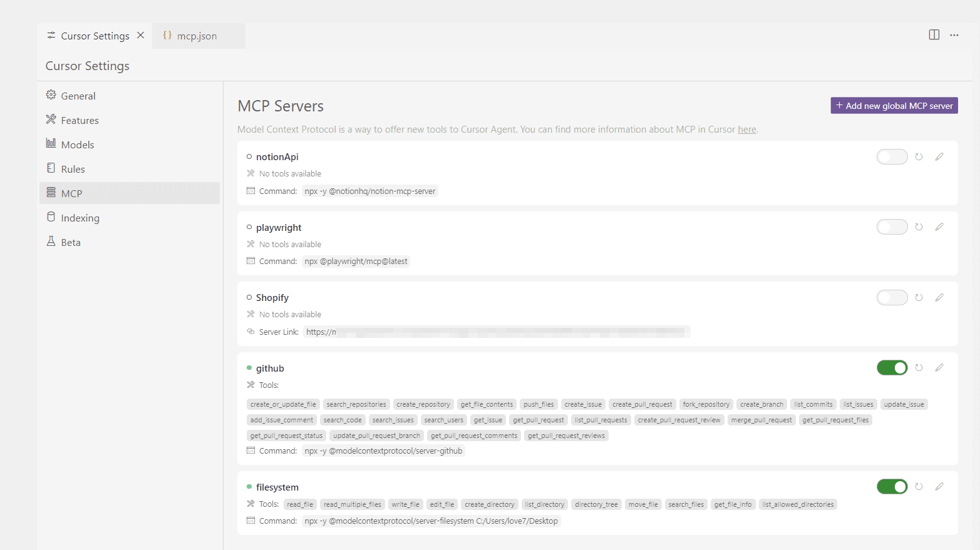Image resolution: width=980 pixels, height=550 pixels.
Task: Click Add new global MCP server
Action: coord(894,106)
